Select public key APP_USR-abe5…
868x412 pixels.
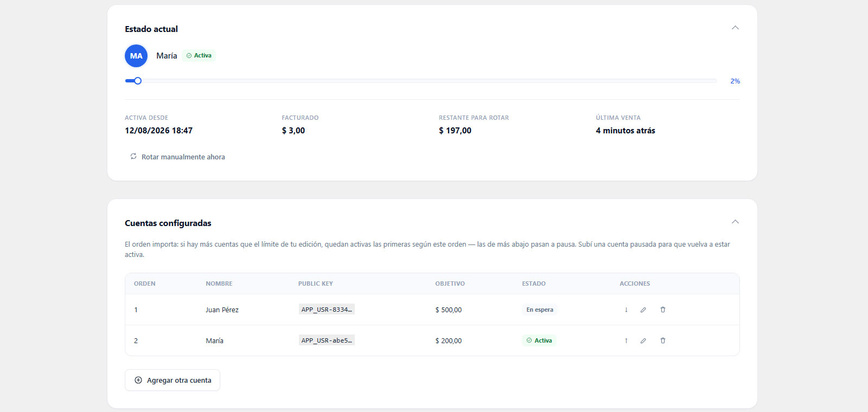pyautogui.click(x=327, y=340)
